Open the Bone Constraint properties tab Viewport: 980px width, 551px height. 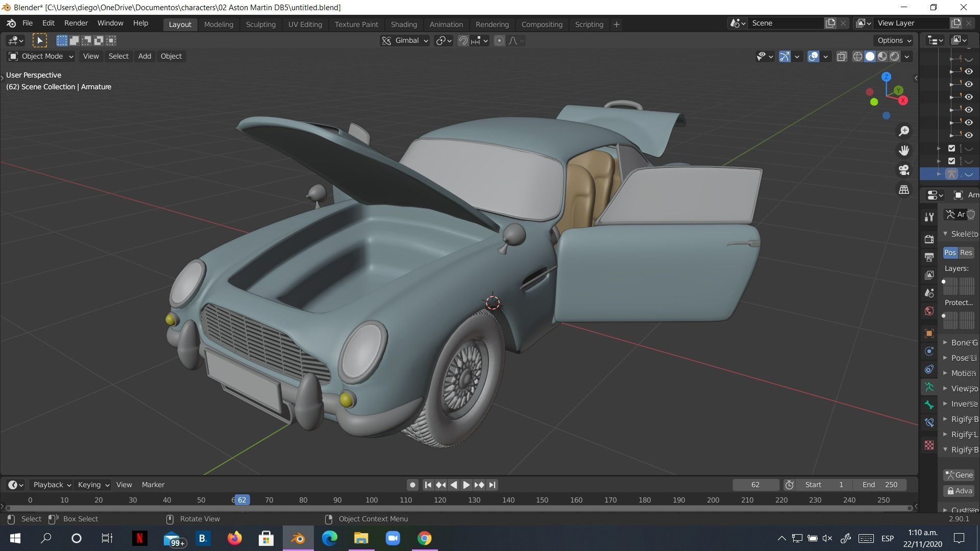929,422
